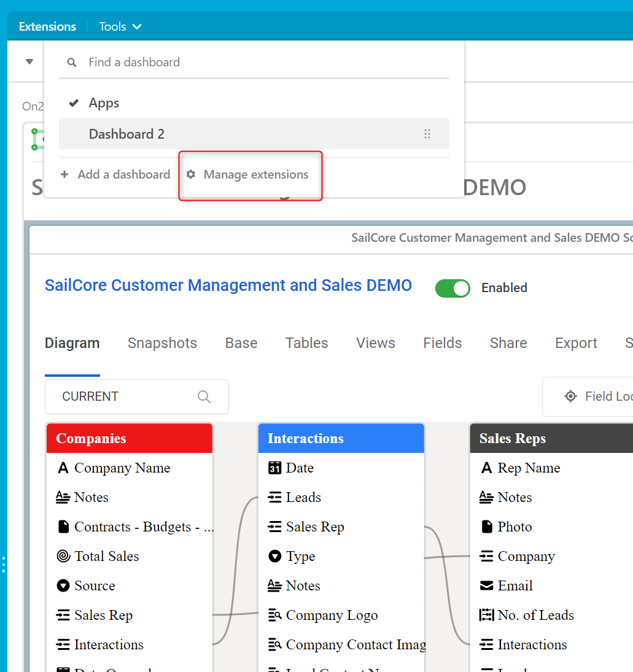Click the collapse triangle below Extensions
This screenshot has width=633, height=672.
point(29,61)
